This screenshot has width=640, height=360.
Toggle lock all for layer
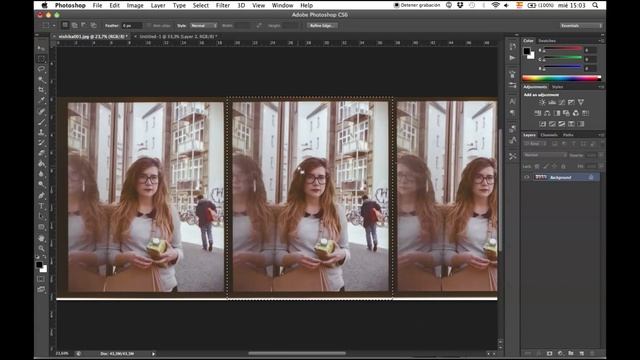point(563,167)
